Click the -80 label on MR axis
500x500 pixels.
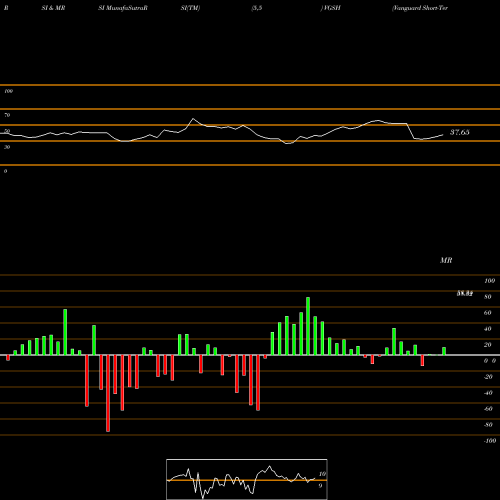pyautogui.click(x=488, y=425)
